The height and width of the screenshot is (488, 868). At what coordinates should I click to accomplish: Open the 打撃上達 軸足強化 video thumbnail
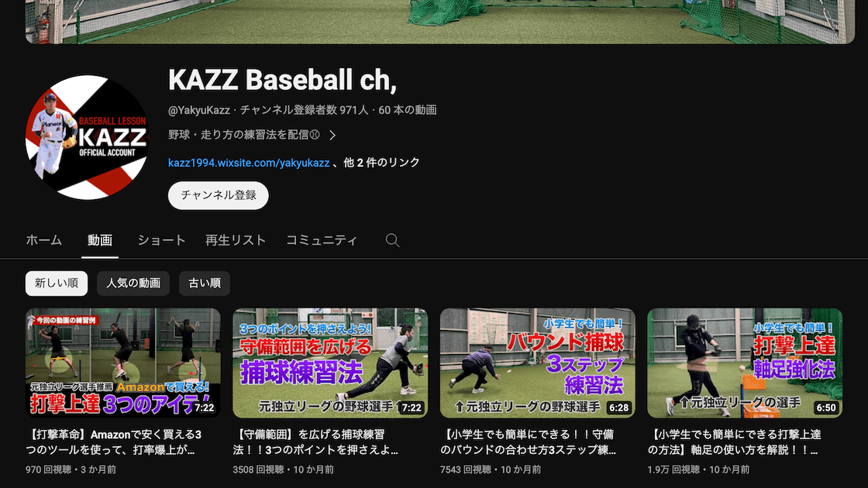[x=745, y=363]
